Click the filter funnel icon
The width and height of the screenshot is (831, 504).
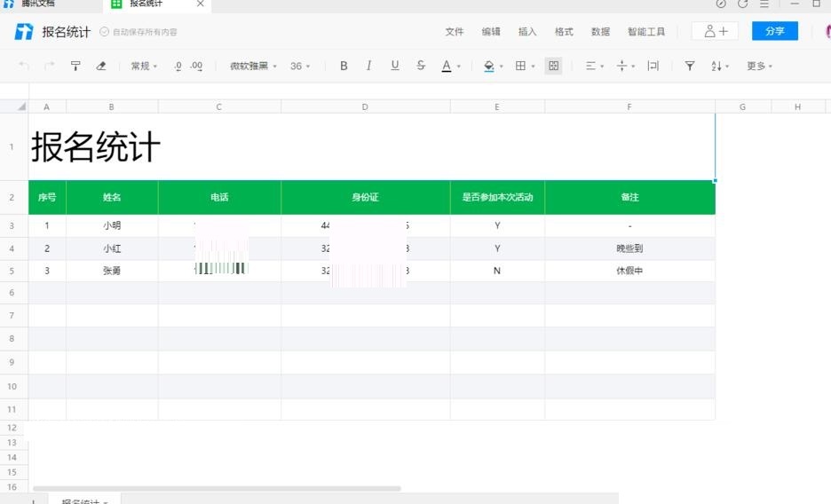pyautogui.click(x=690, y=66)
